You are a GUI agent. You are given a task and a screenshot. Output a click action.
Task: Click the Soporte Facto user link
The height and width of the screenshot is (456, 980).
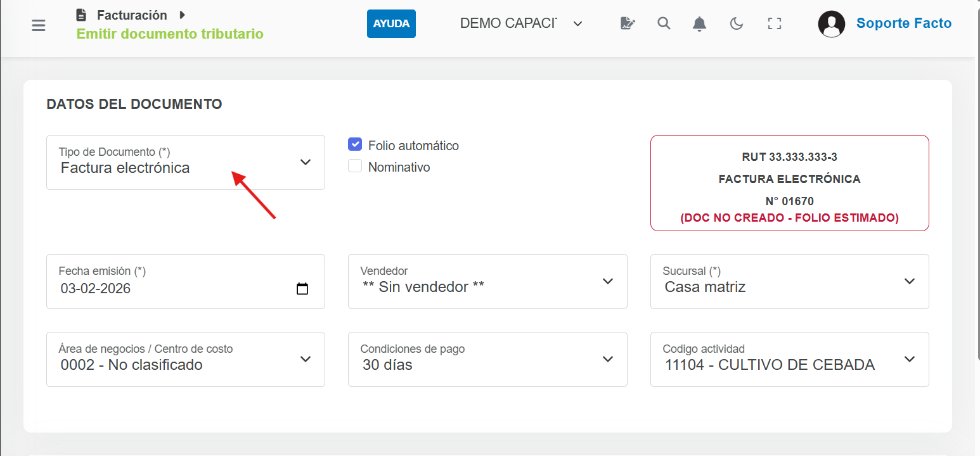point(903,23)
